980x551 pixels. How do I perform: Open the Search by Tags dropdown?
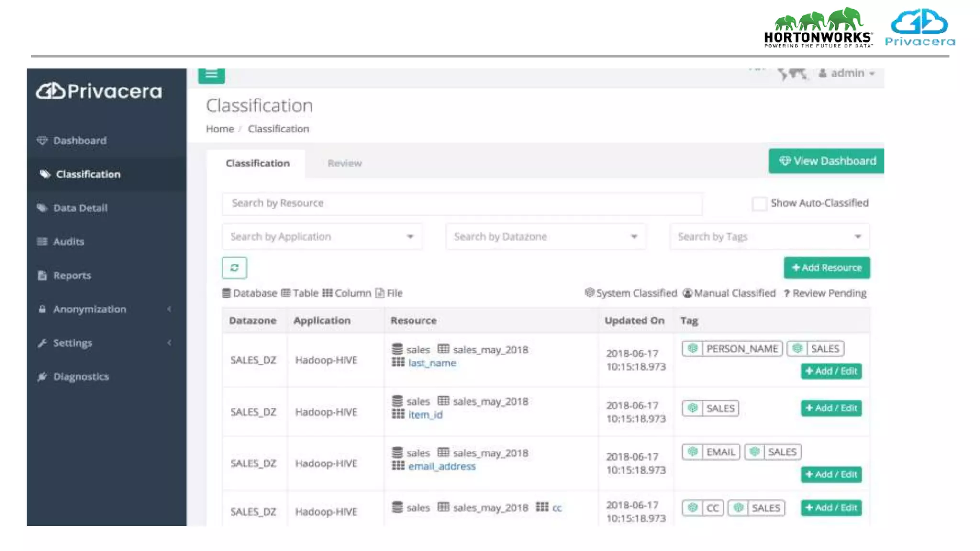point(769,237)
